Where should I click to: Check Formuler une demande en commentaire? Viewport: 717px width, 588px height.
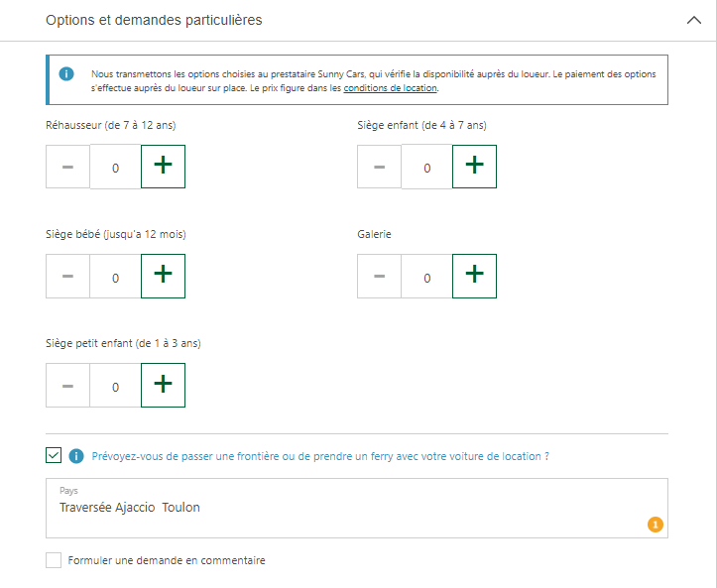tap(54, 560)
